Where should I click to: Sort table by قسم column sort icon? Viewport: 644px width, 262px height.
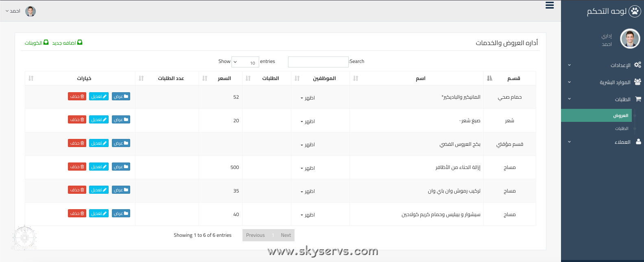(x=489, y=78)
